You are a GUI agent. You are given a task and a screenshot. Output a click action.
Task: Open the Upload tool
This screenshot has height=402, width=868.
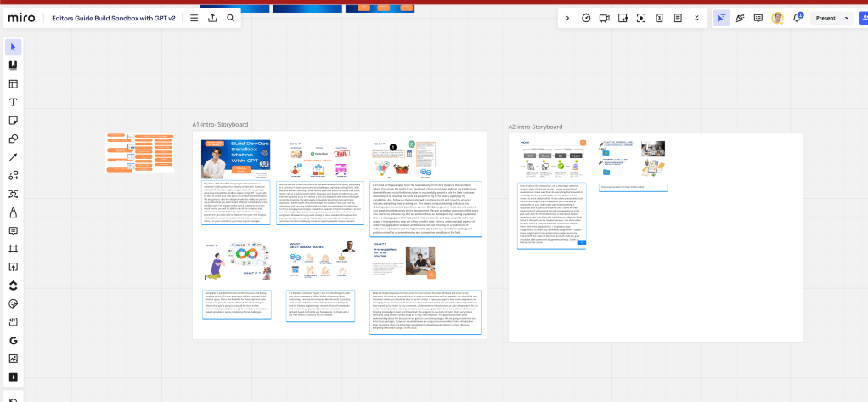point(14,267)
